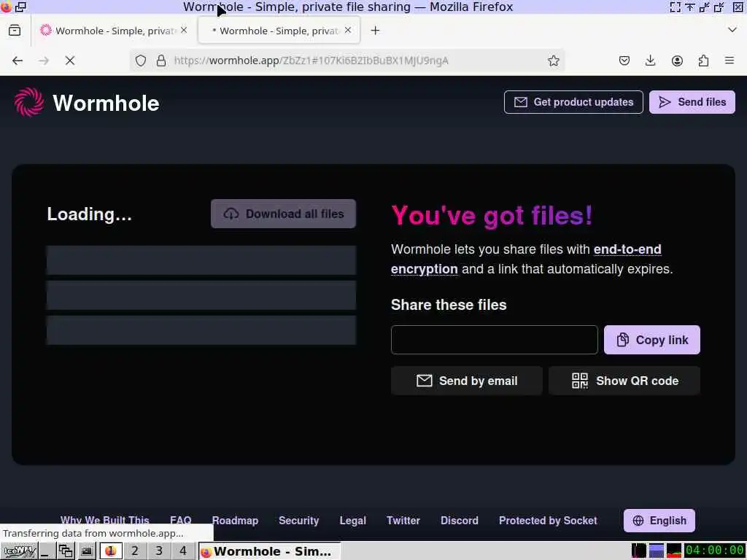Open Firefox View tab list icon
Image resolution: width=747 pixels, height=560 pixels.
pos(15,31)
